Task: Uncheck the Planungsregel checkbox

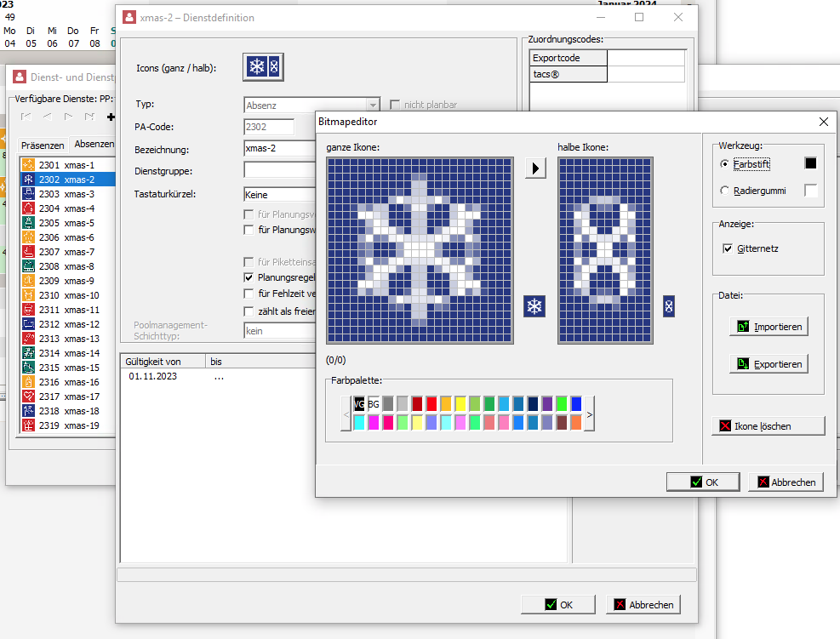Action: [x=249, y=277]
